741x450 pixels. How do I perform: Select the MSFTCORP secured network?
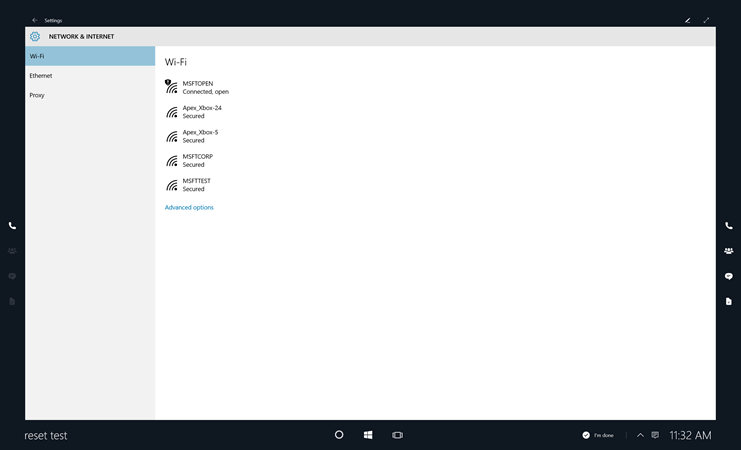click(197, 160)
